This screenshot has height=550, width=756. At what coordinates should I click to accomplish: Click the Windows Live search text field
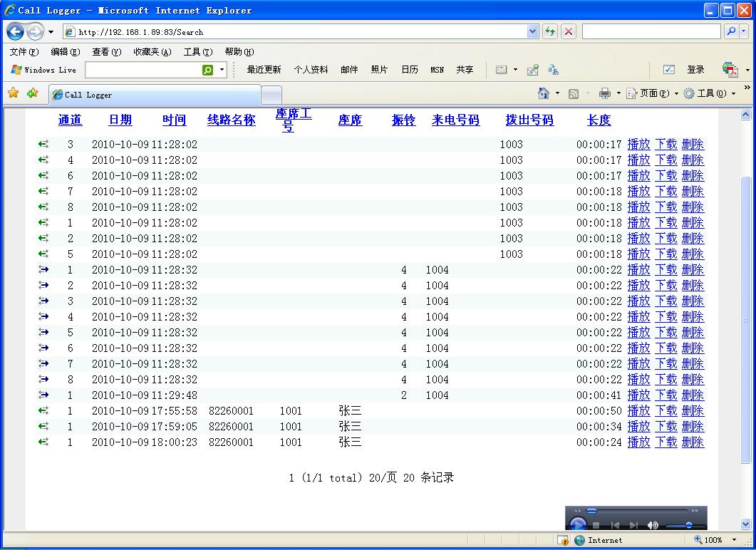pyautogui.click(x=143, y=70)
